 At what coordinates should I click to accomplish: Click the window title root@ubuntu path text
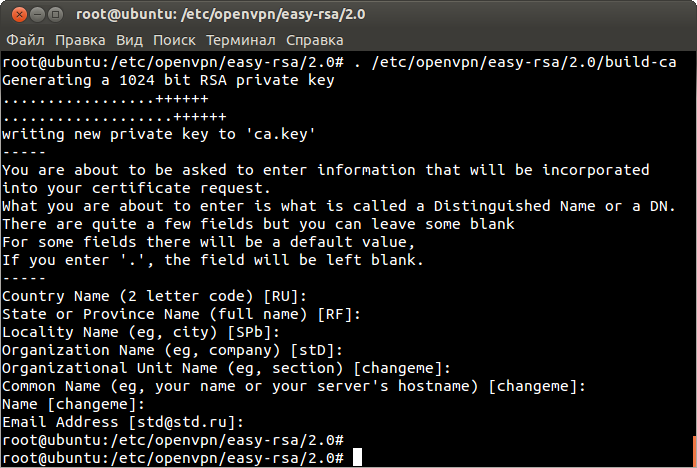click(x=220, y=15)
